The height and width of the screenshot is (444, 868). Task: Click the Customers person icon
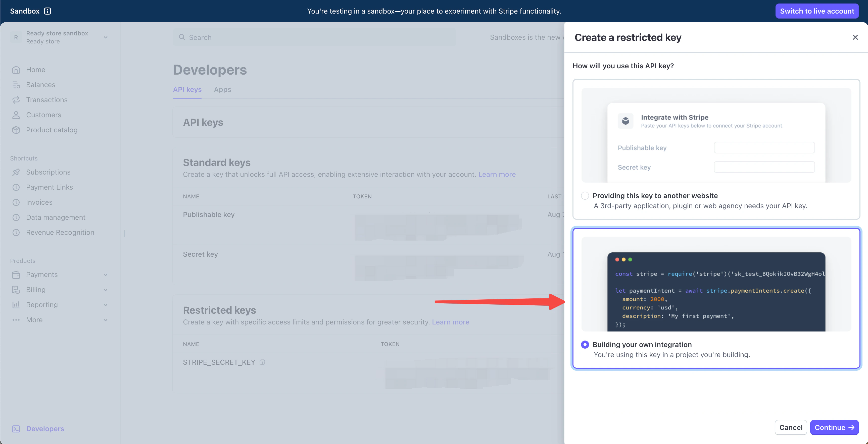pos(16,115)
